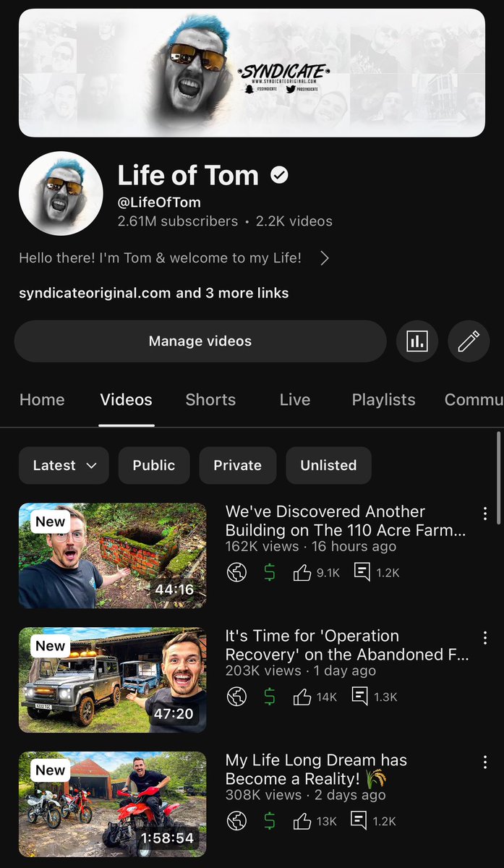The height and width of the screenshot is (868, 504).
Task: Open three-dot menu for 'Operation Recovery' video
Action: coord(485,637)
